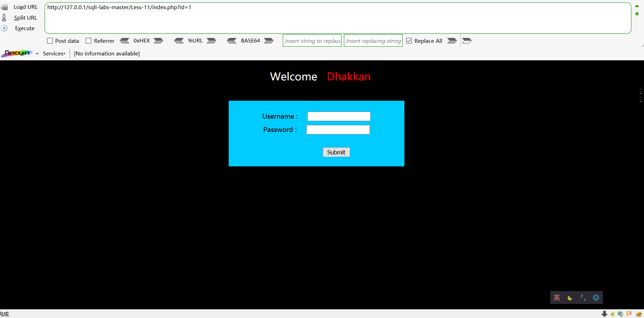
Task: Click the Split URL scissors icon
Action: 4,18
